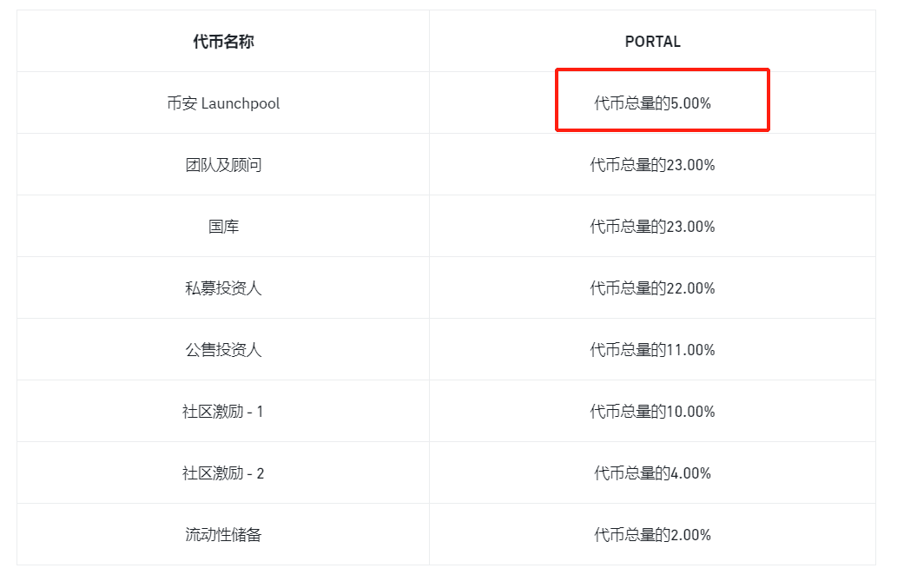This screenshot has height=588, width=904.
Task: Select the 私募投资人 row label
Action: pos(223,288)
